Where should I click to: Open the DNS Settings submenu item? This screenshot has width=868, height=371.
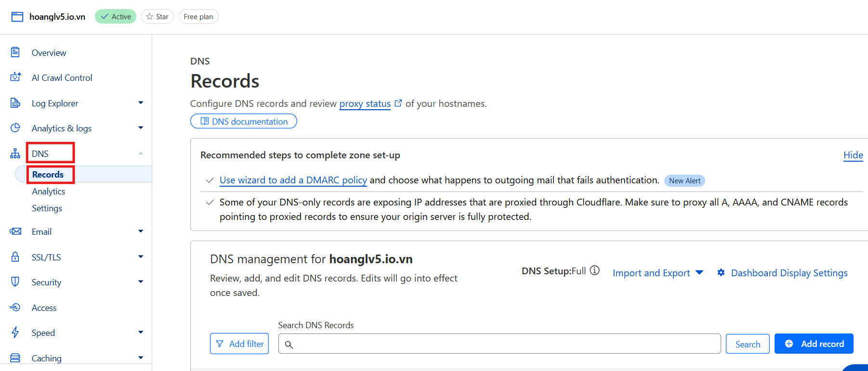click(47, 208)
